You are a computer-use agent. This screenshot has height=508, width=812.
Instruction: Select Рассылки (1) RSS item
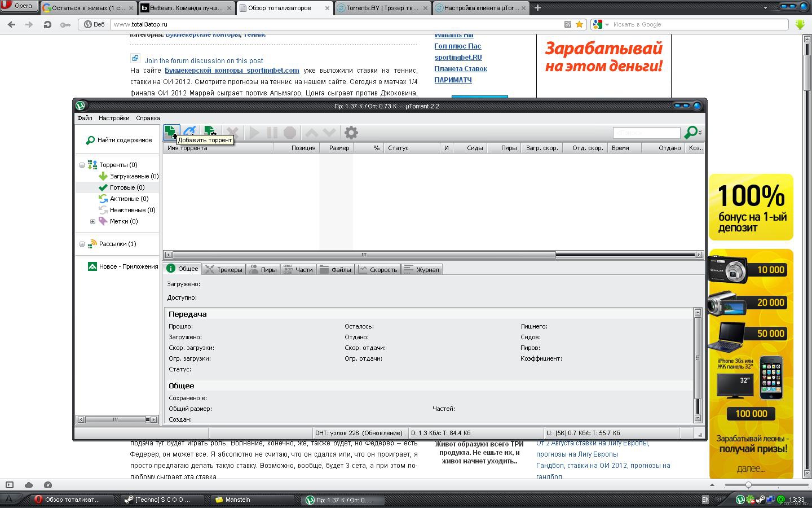click(x=112, y=244)
